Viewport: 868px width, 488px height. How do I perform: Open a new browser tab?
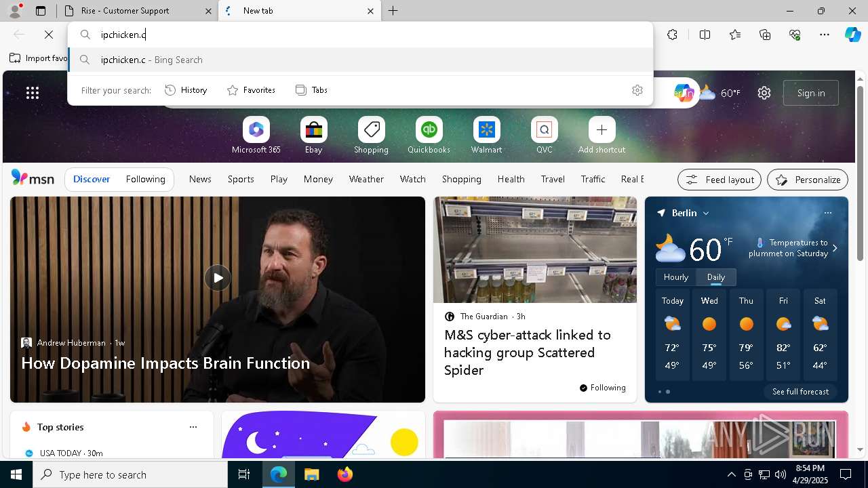tap(393, 11)
